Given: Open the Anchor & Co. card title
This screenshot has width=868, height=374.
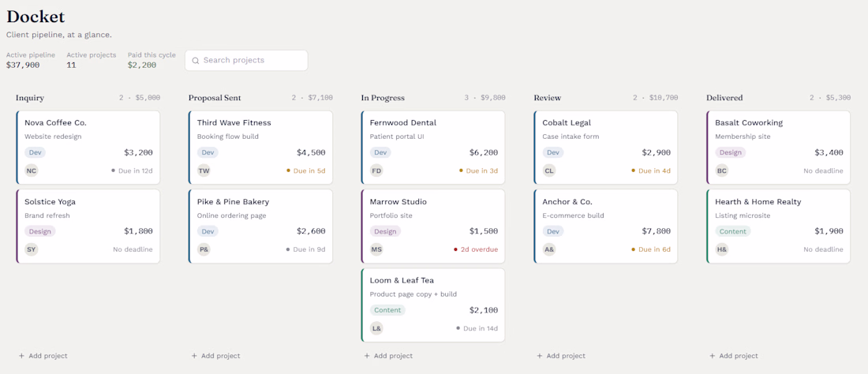Looking at the screenshot, I should point(567,202).
